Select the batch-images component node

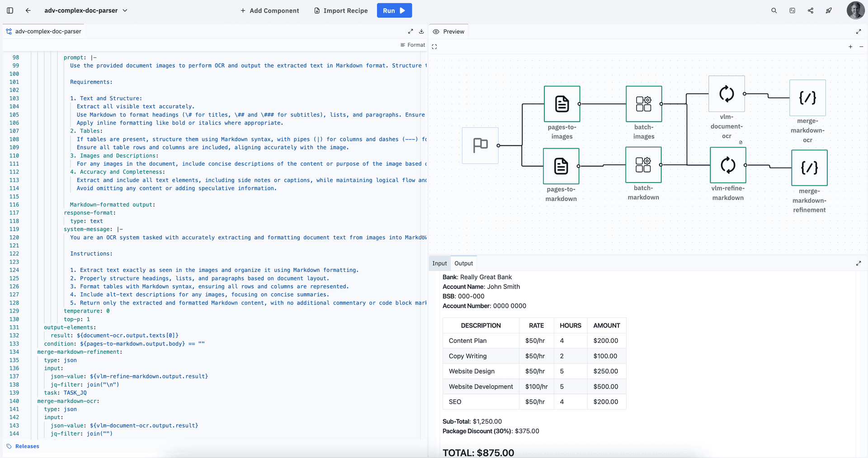pos(643,104)
